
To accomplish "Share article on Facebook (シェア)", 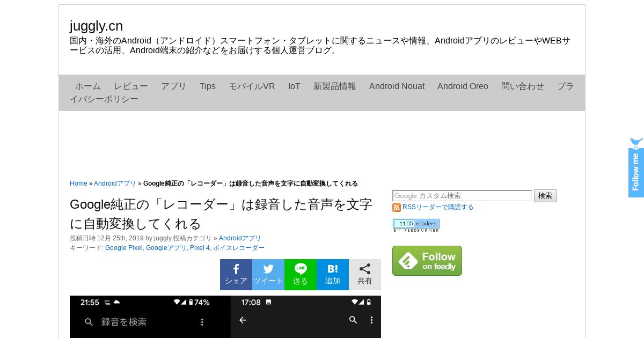I will [236, 275].
